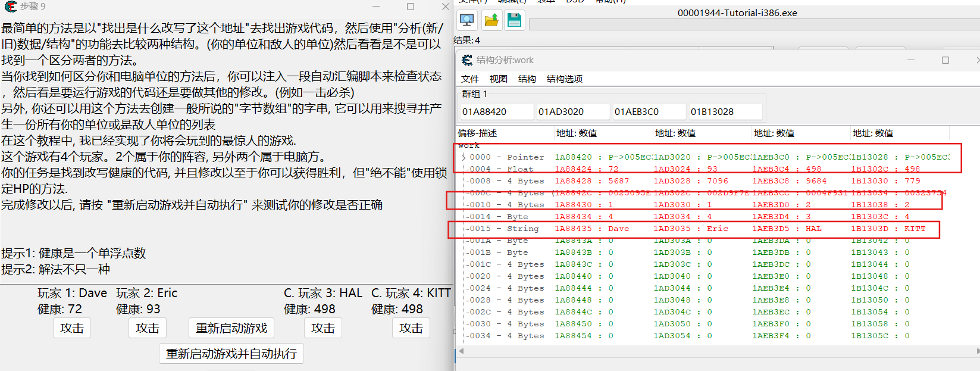Close the 步骤 9 tutorial window

tap(445, 7)
